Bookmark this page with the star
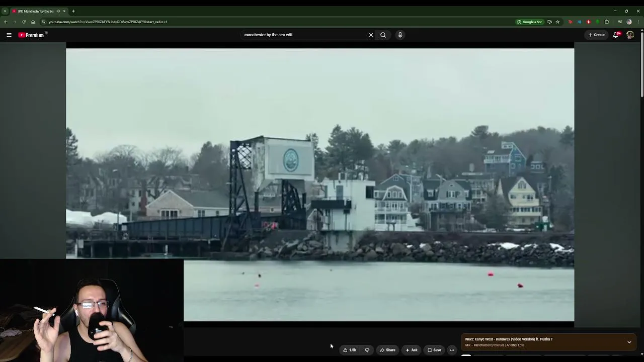644x362 pixels. tap(557, 22)
